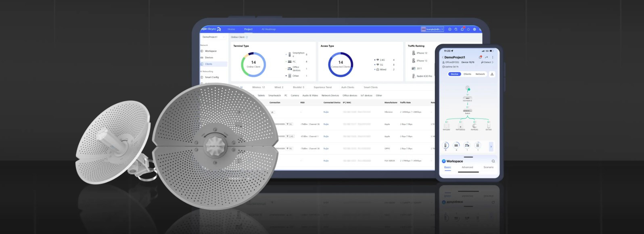
Task: Click the Wired access type icon
Action: [x=378, y=69]
